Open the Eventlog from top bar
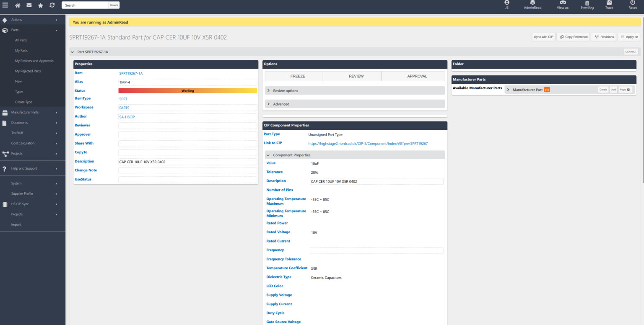The width and height of the screenshot is (644, 325). click(587, 5)
